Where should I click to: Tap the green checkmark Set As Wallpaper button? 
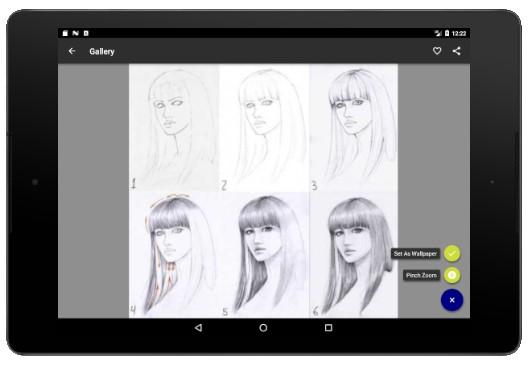[452, 254]
